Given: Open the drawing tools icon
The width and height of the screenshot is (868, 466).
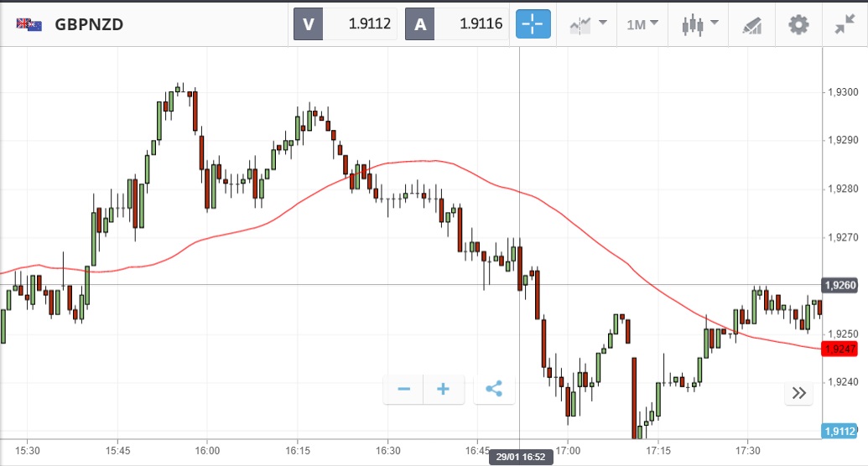Looking at the screenshot, I should [x=751, y=24].
